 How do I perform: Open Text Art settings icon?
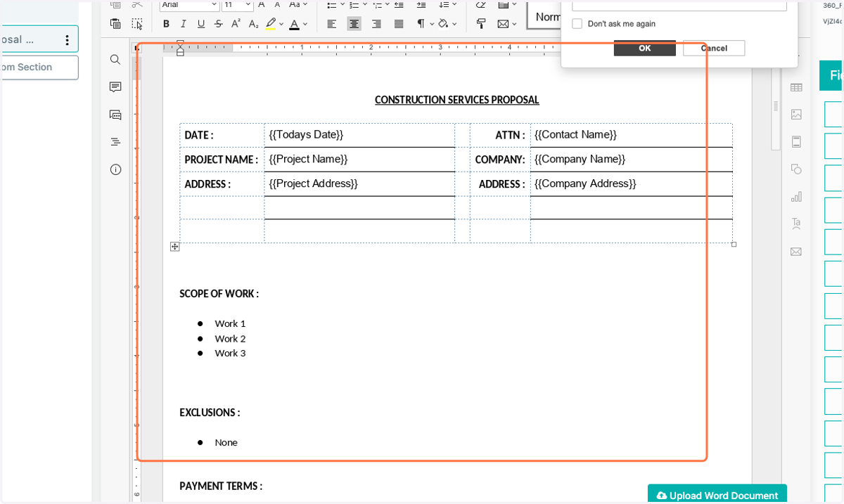pyautogui.click(x=796, y=224)
